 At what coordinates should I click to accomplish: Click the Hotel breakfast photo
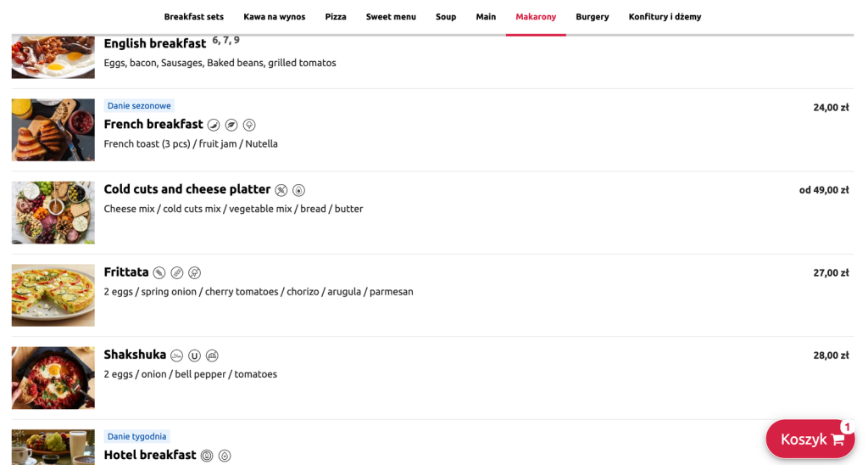coord(53,447)
